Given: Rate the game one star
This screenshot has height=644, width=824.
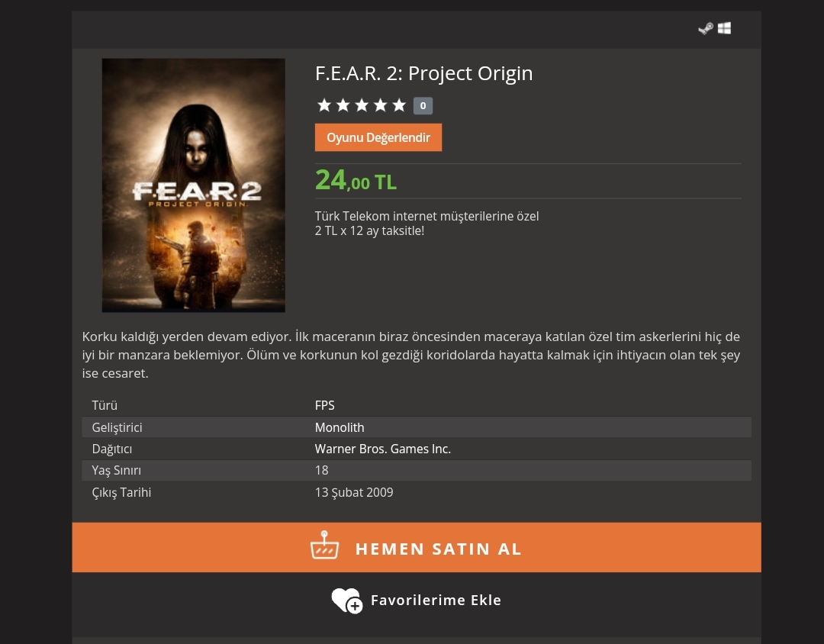Looking at the screenshot, I should 324,105.
